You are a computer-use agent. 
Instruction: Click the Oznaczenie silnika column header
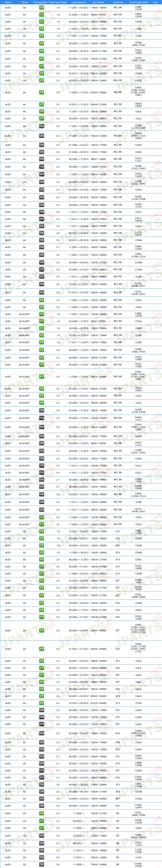139,2
